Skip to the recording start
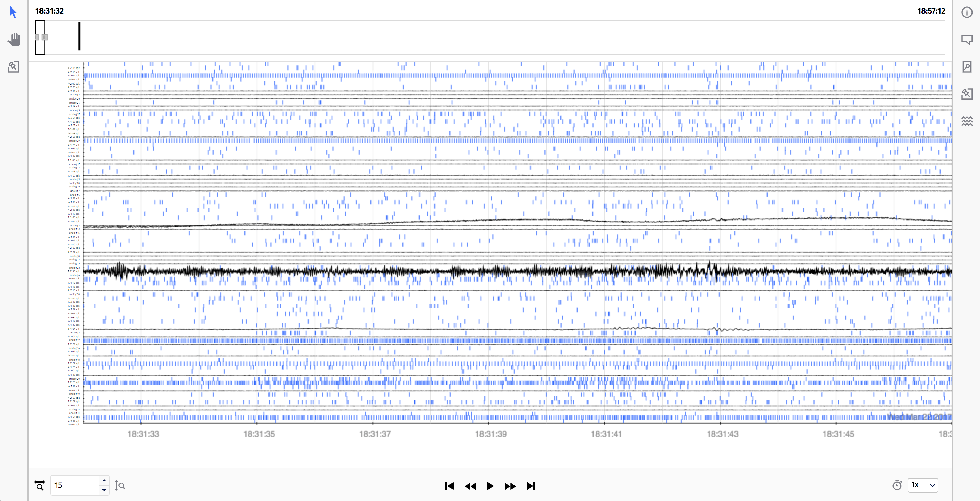 [449, 486]
